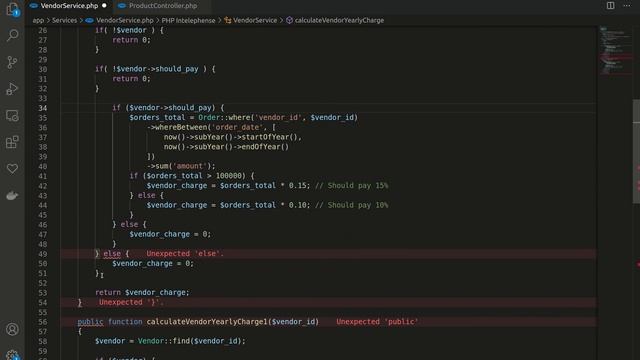The width and height of the screenshot is (640, 360).
Task: Click "sum('amount')" on line 40
Action: (183, 166)
